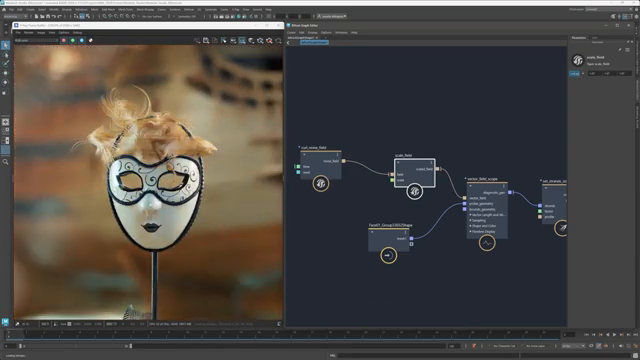Click the play forward button in timeline controls
This screenshot has height=360, width=640.
pos(614,335)
